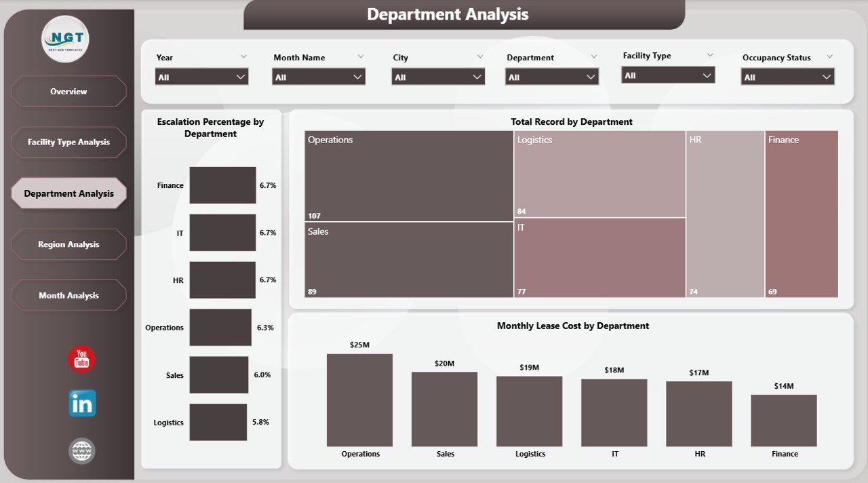Go to the Overview page
The image size is (868, 483).
(68, 92)
